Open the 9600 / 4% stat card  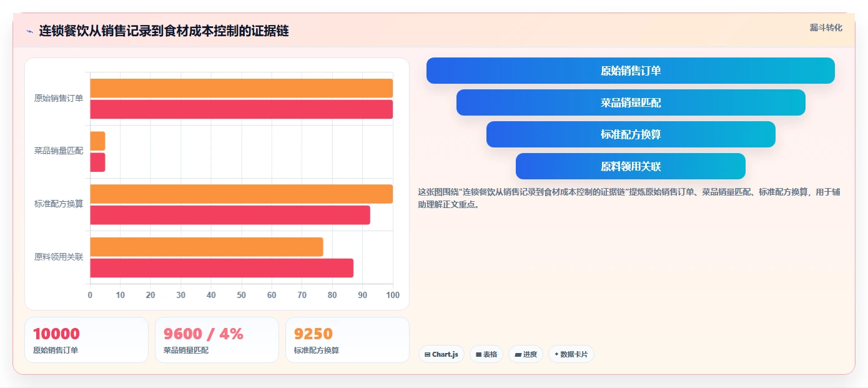tap(217, 340)
